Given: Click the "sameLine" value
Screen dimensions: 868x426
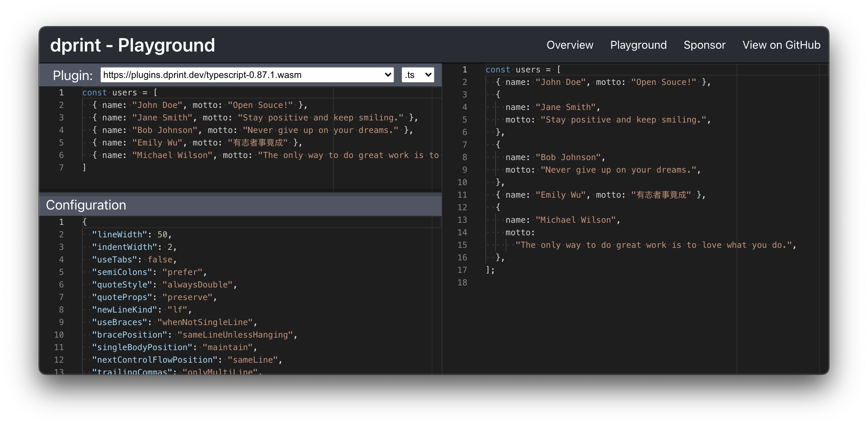Looking at the screenshot, I should [x=253, y=360].
